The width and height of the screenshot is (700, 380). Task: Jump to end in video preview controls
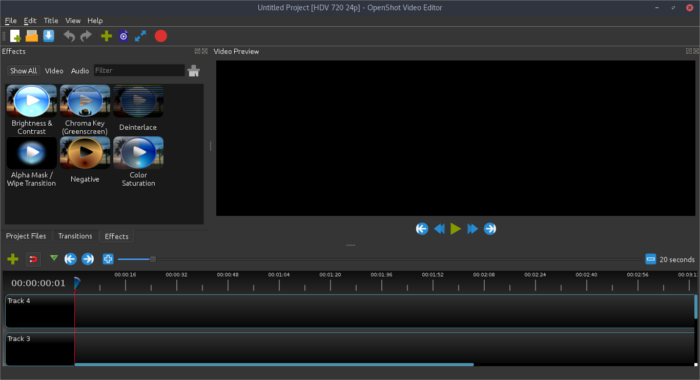(490, 229)
